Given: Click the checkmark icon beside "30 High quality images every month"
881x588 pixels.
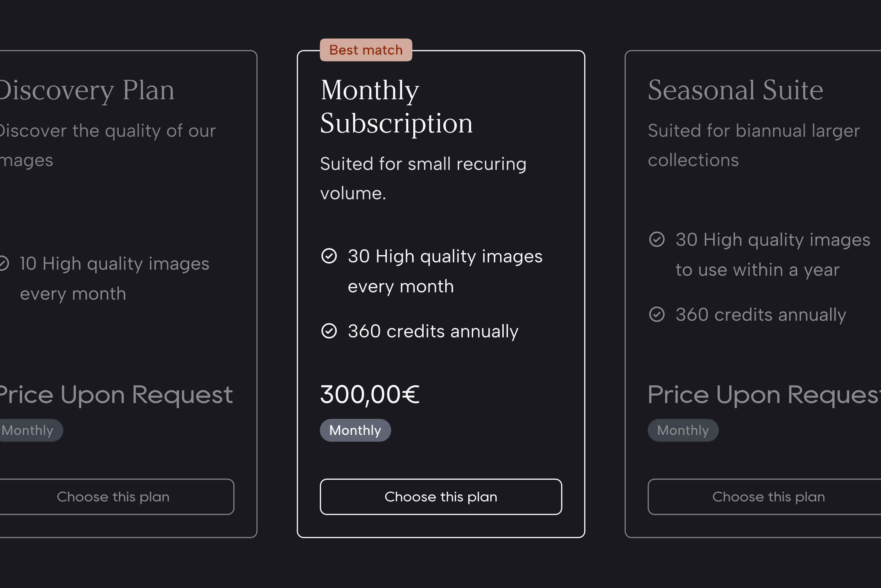Looking at the screenshot, I should [x=329, y=256].
